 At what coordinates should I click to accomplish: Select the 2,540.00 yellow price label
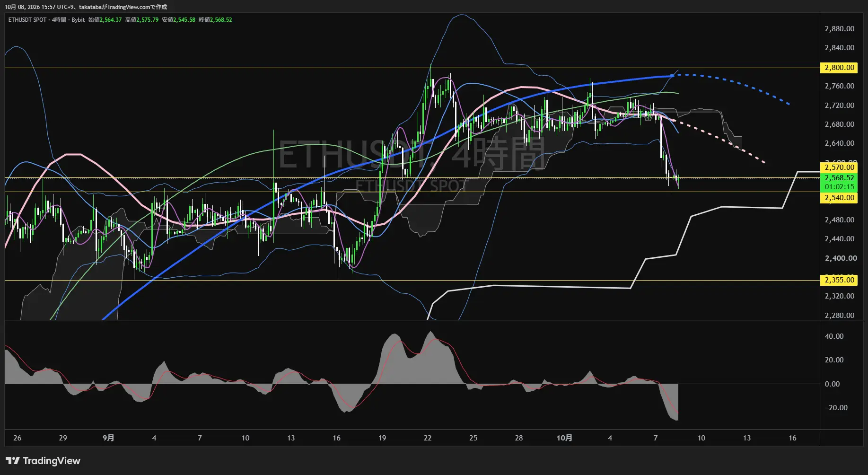click(x=840, y=198)
